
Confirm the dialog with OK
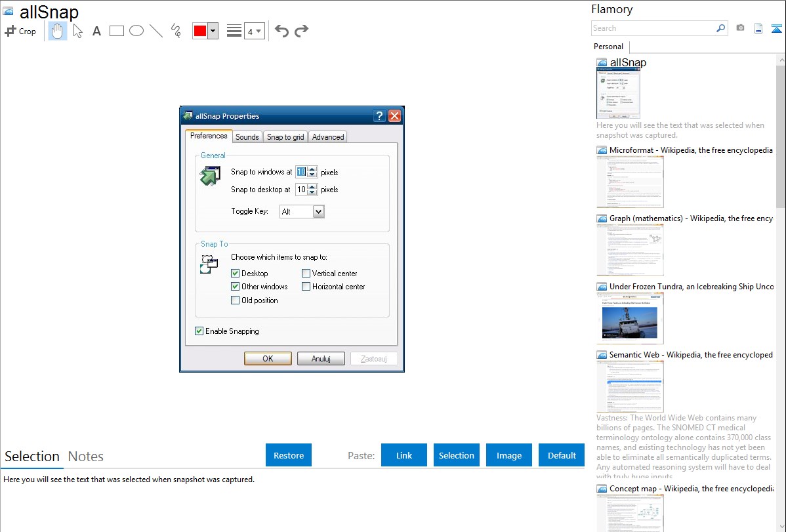coord(268,359)
